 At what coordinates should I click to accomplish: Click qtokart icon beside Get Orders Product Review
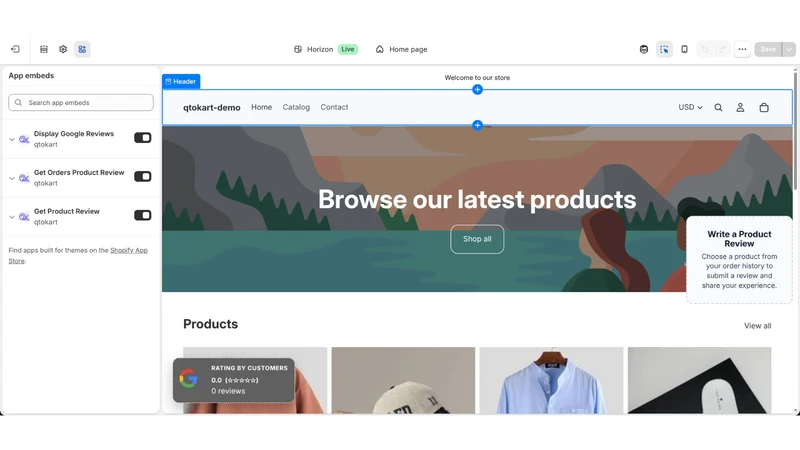tap(24, 178)
